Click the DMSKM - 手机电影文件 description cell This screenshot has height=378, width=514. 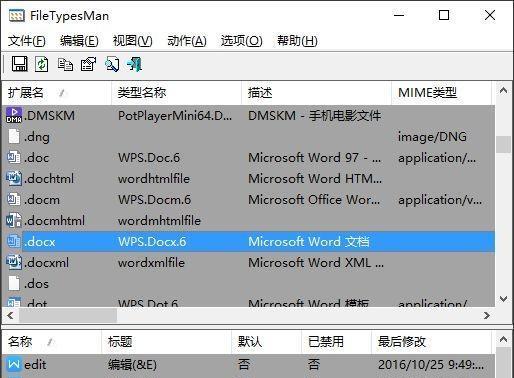click(315, 116)
